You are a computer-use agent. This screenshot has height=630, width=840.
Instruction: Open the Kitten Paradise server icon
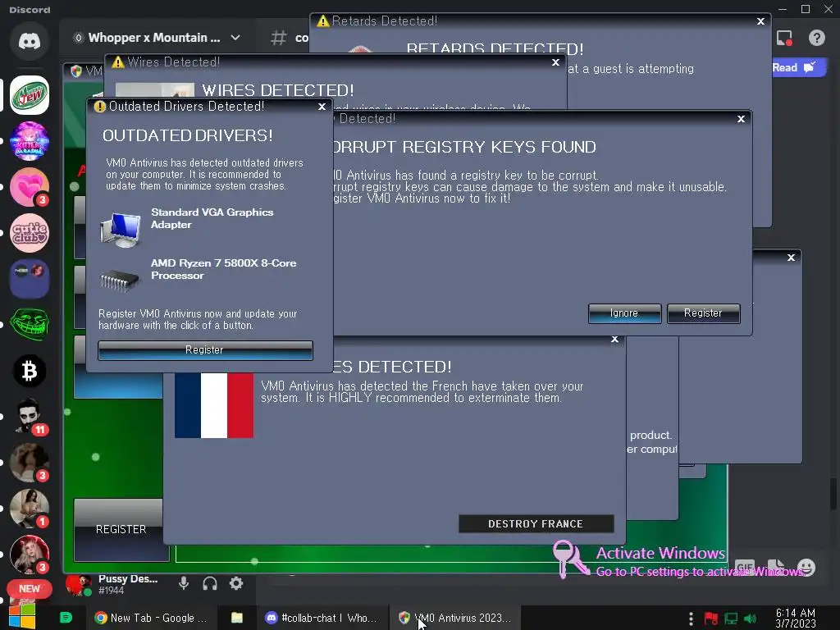coord(30,141)
